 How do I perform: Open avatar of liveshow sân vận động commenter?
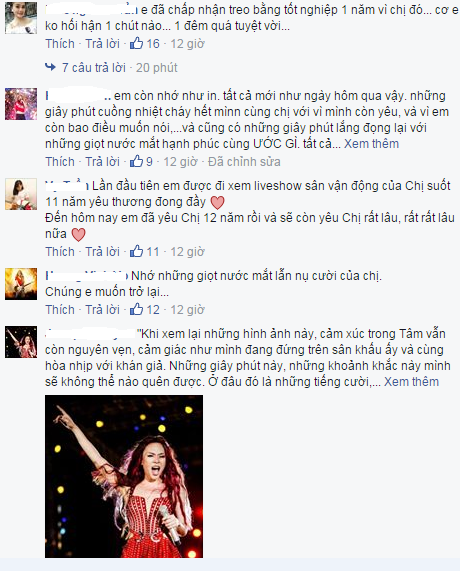(x=21, y=194)
